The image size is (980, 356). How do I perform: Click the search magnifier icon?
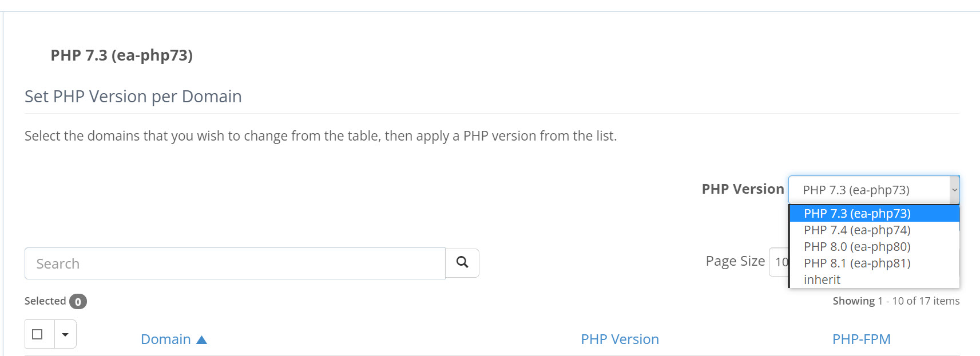pos(462,263)
